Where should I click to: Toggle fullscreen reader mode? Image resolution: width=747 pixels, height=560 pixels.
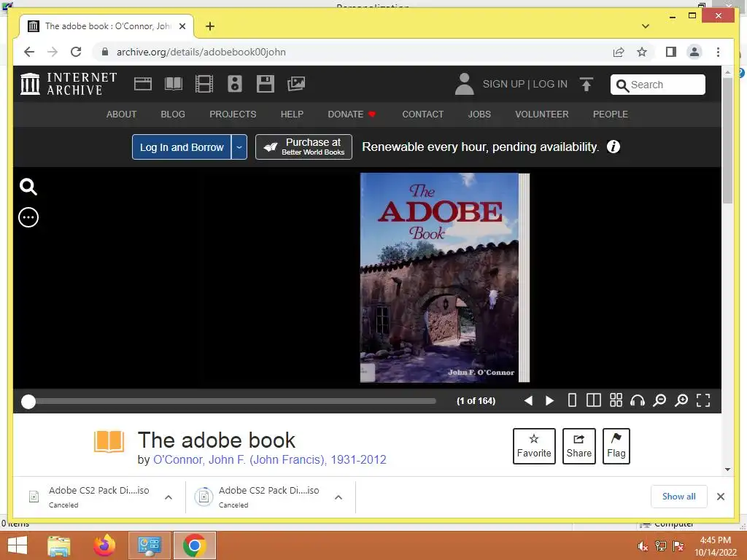tap(703, 400)
